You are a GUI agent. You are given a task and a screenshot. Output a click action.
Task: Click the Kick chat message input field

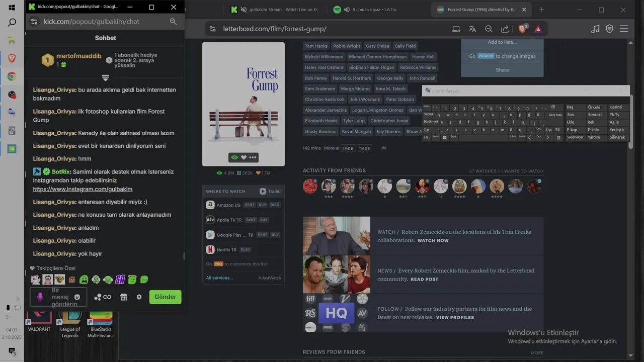click(x=58, y=297)
